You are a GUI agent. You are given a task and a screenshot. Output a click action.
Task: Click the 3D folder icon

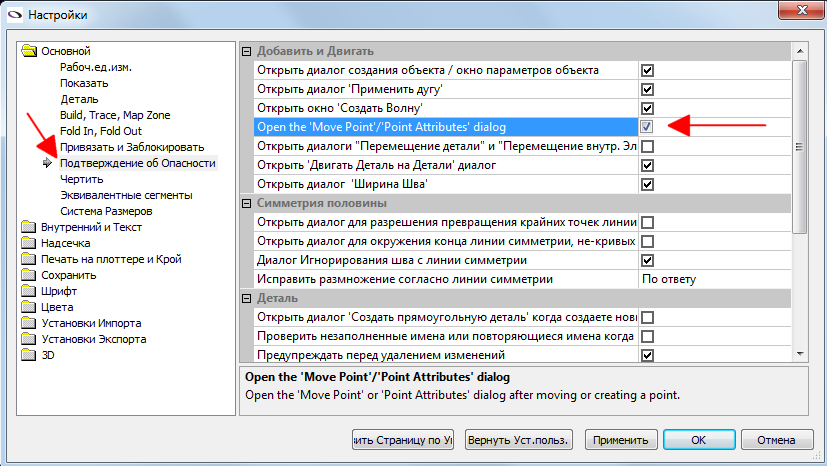pyautogui.click(x=30, y=355)
